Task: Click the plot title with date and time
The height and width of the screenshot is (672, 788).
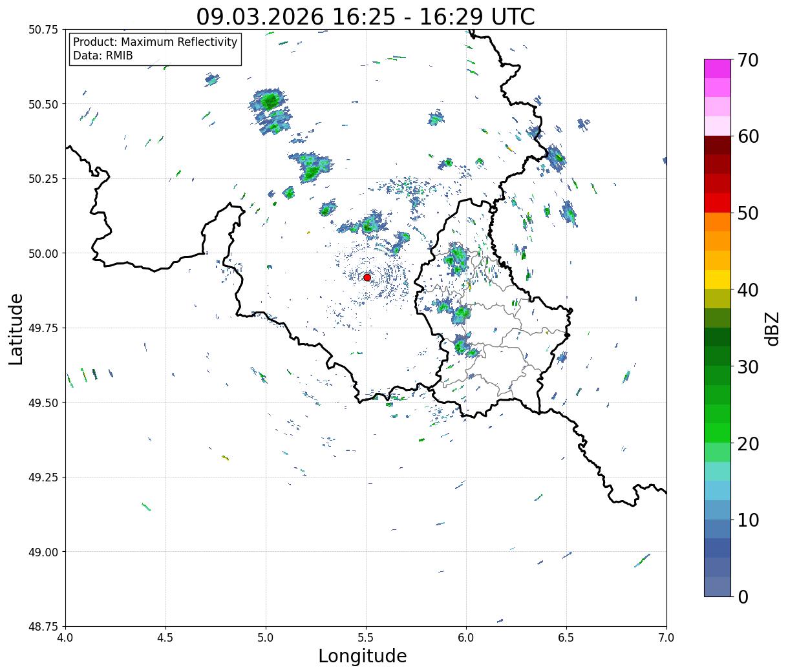Action: [x=366, y=17]
